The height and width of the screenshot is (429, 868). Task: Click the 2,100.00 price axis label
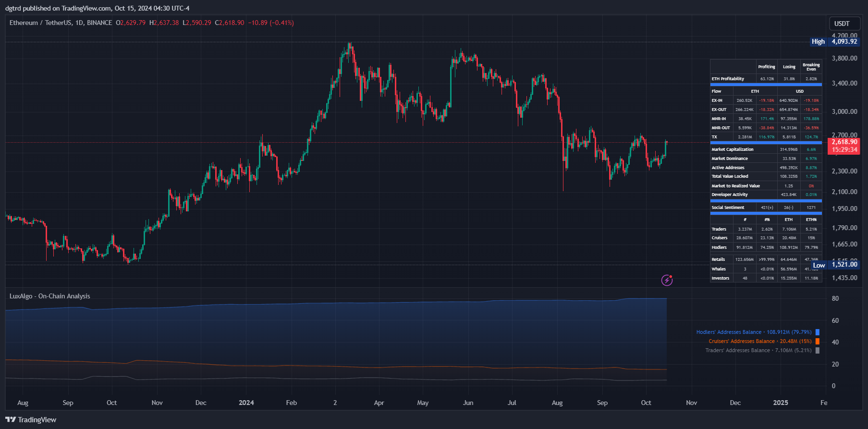point(844,192)
